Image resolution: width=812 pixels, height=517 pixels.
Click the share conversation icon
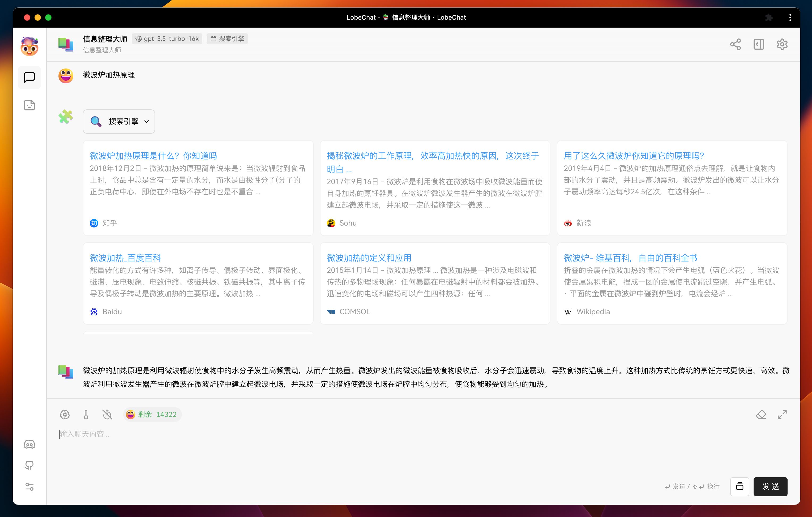(x=736, y=45)
